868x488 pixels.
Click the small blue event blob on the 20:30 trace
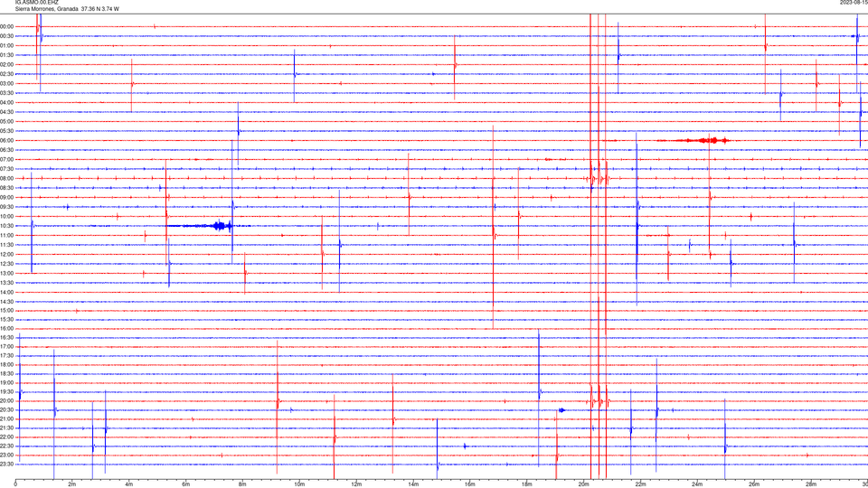(x=561, y=410)
